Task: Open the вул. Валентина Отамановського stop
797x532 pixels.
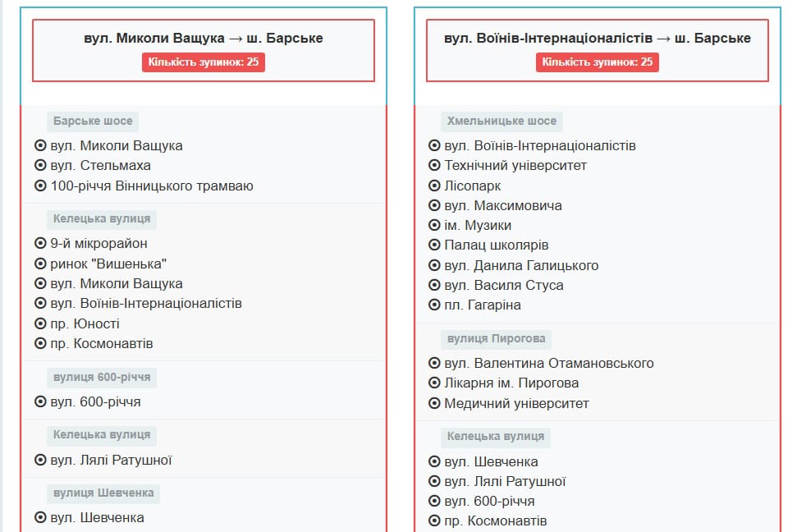Action: [x=548, y=364]
